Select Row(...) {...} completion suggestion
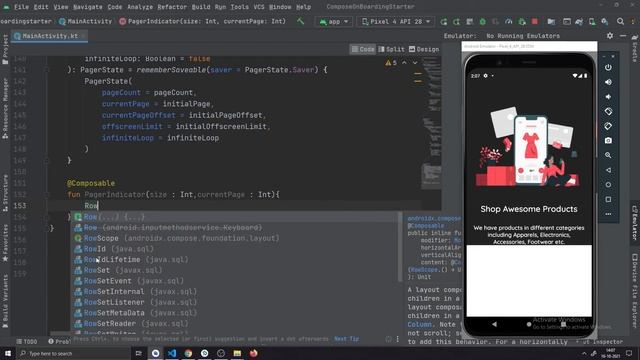 (x=235, y=217)
